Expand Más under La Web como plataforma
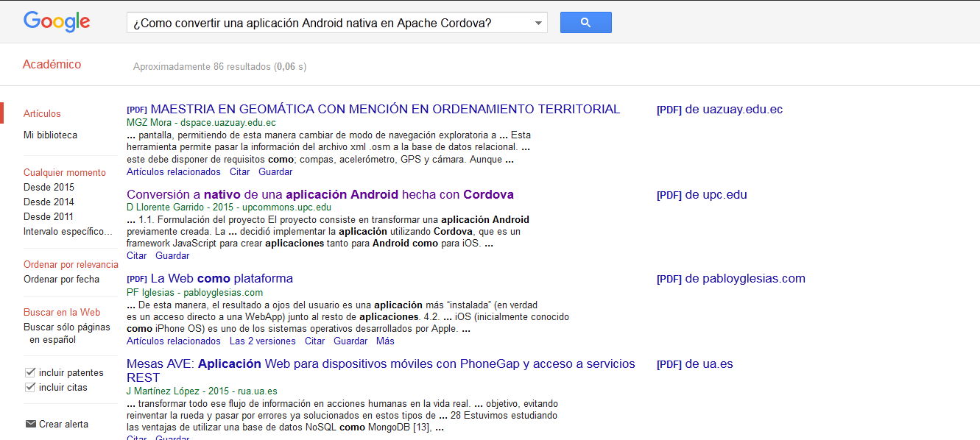 [x=385, y=341]
